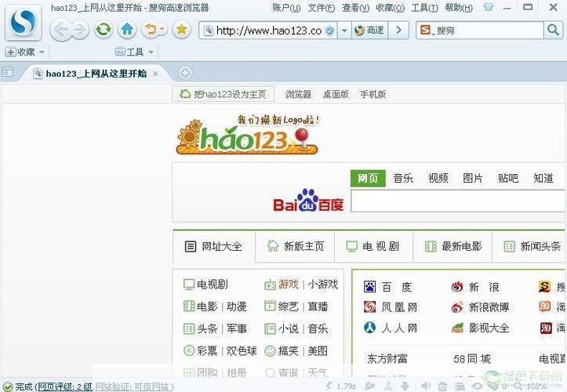Expand the undo closed tabs dropdown arrow
The height and width of the screenshot is (392, 567).
click(162, 29)
